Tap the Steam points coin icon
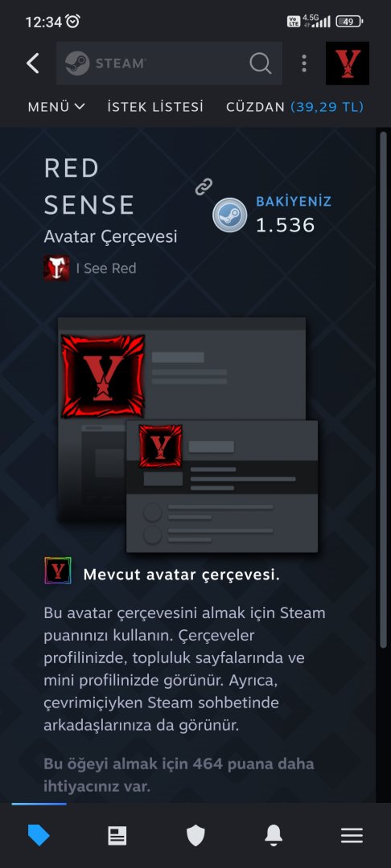 click(x=230, y=215)
